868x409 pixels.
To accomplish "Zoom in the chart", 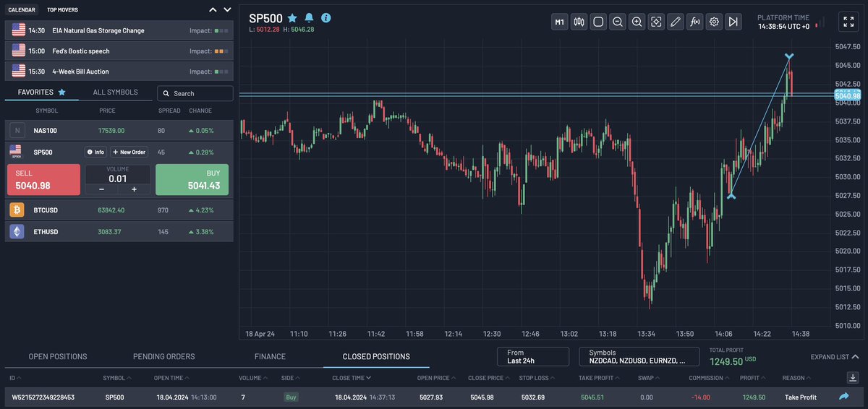I will pos(637,22).
